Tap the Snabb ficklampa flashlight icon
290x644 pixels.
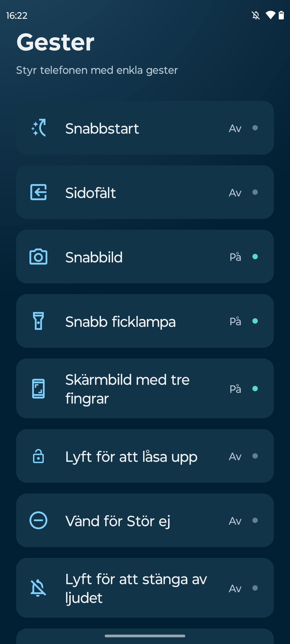[38, 321]
